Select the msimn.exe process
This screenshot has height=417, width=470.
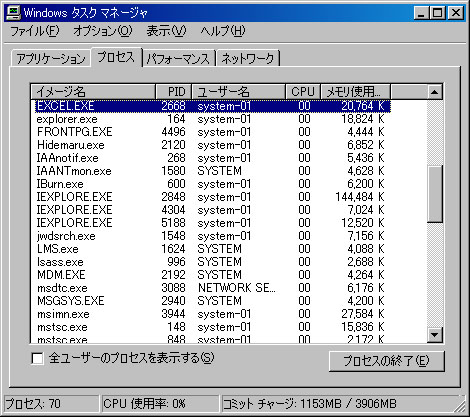coord(213,314)
